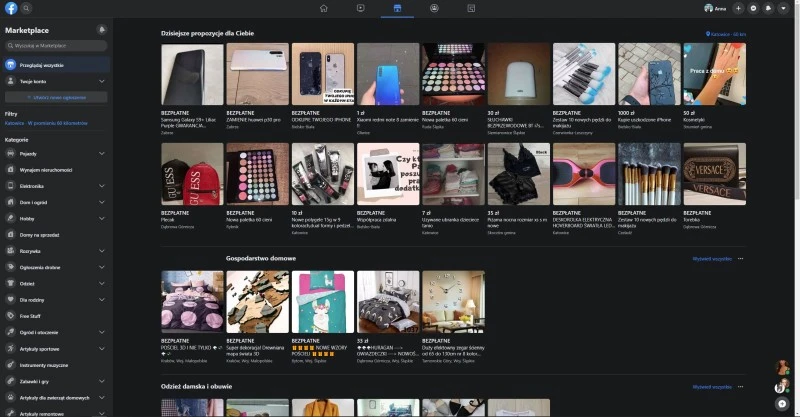Click the Rozrywka category icon

[10, 251]
